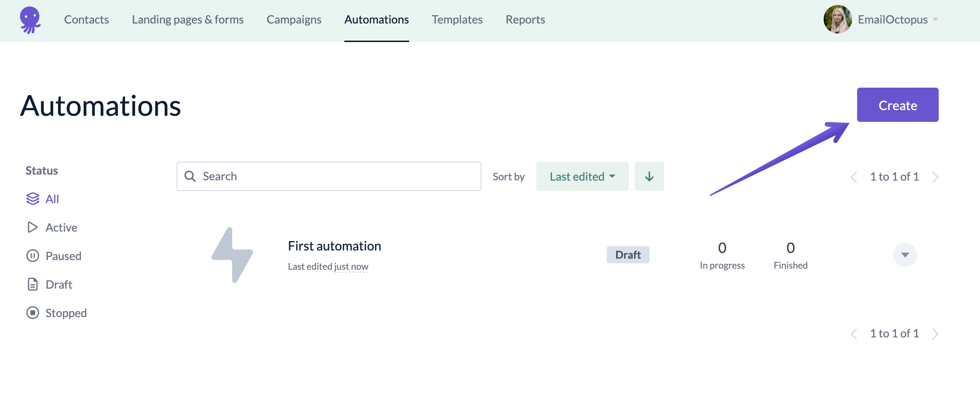Open the Last edited sort dropdown
980x419 pixels.
pyautogui.click(x=582, y=176)
